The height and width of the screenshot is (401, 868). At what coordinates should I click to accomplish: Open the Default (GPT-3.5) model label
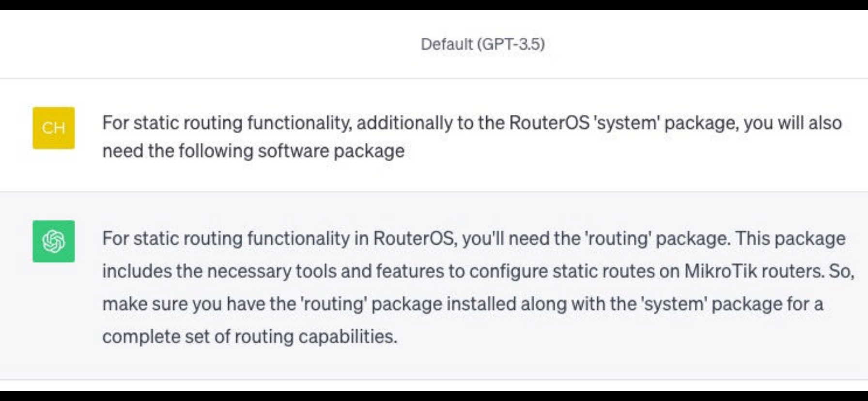(482, 44)
